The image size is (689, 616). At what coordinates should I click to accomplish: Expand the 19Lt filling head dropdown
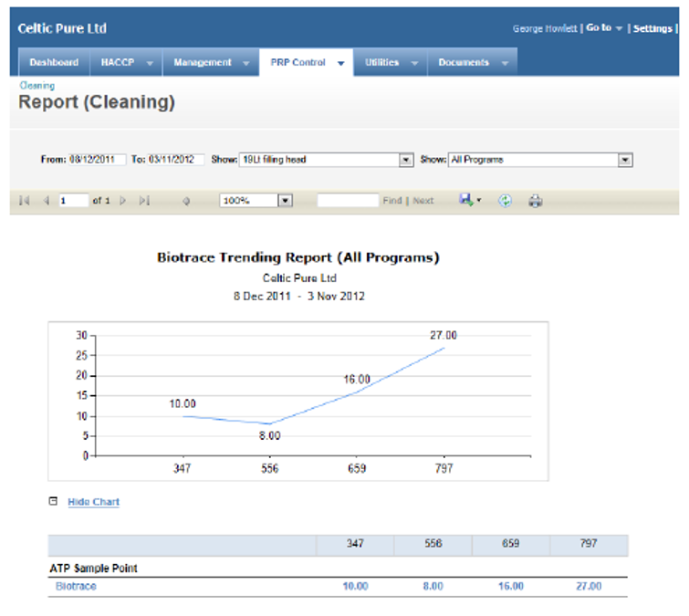tap(406, 160)
